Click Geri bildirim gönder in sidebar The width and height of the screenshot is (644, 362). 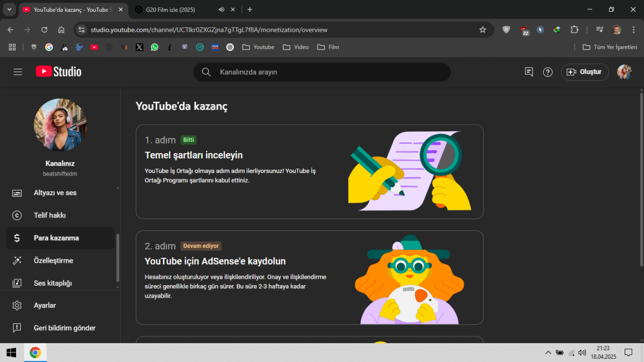click(x=60, y=328)
